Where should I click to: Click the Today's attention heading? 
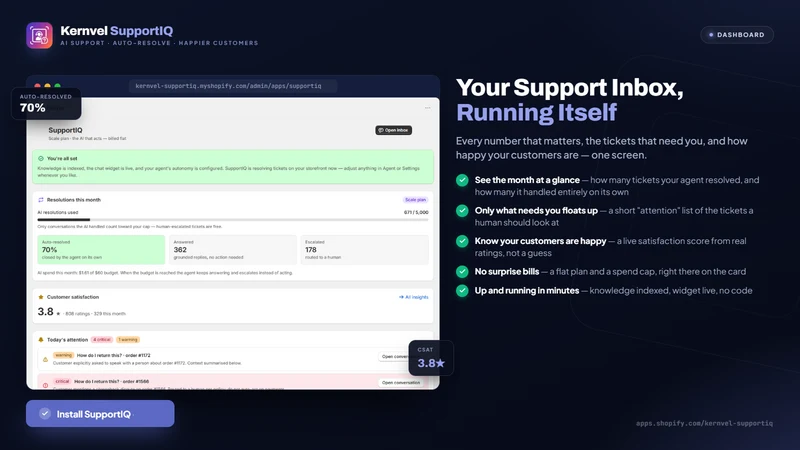67,339
